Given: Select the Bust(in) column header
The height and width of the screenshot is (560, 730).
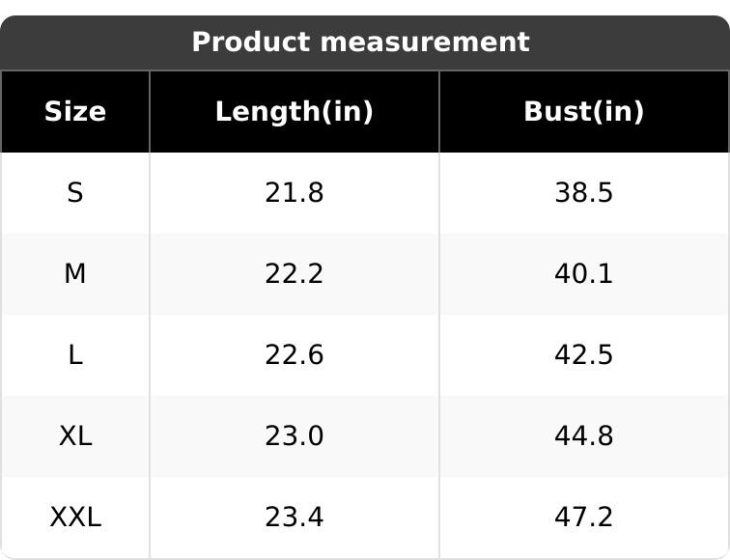Looking at the screenshot, I should point(583,112).
